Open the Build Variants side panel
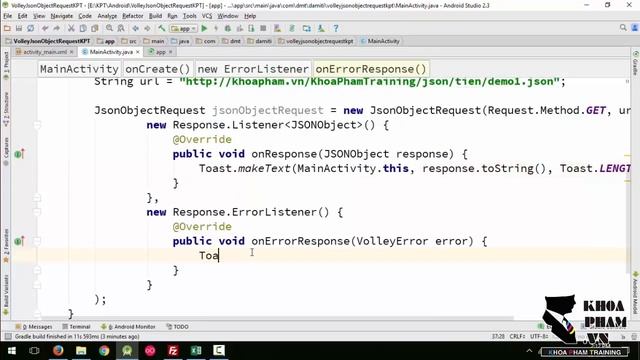 (6, 295)
